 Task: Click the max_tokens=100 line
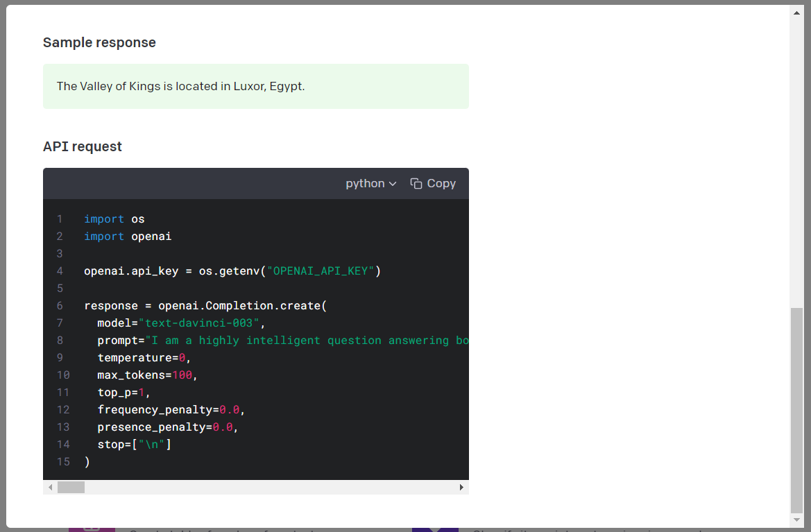(147, 375)
